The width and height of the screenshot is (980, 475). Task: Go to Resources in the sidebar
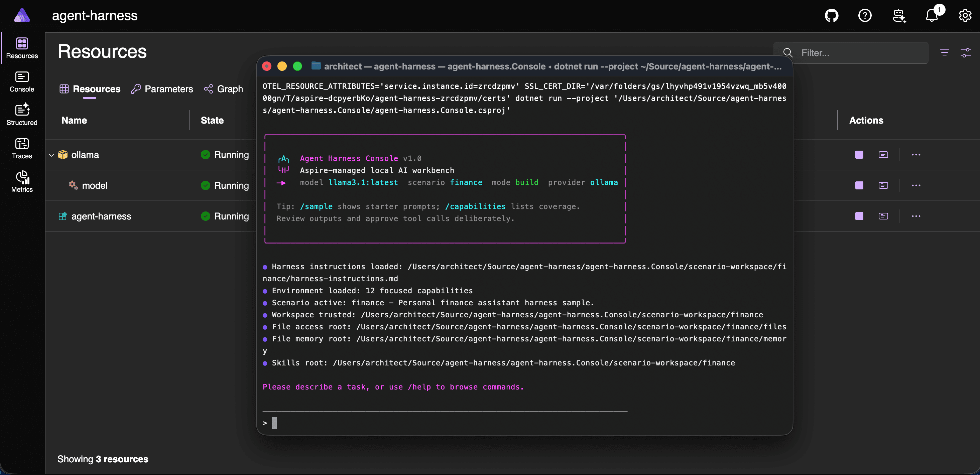coord(22,48)
